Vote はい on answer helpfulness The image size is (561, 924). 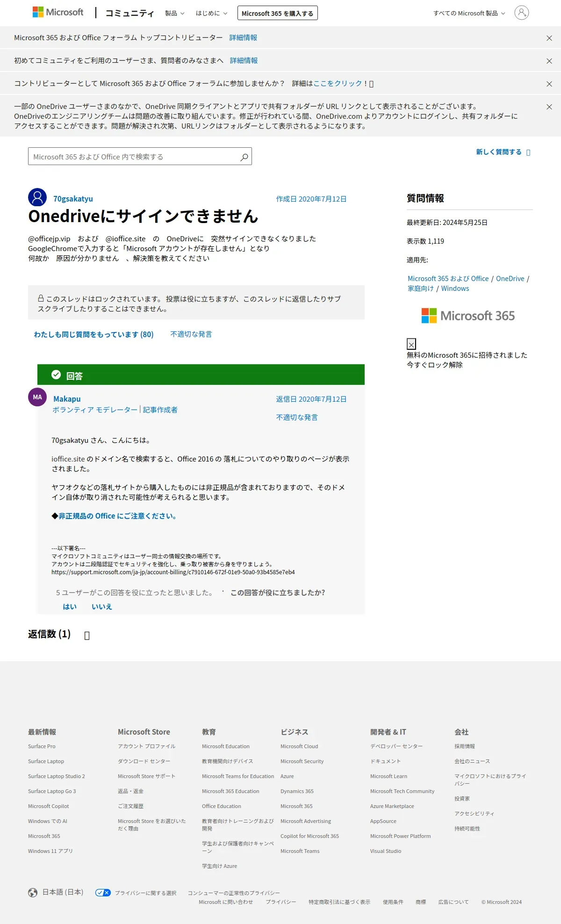[70, 607]
